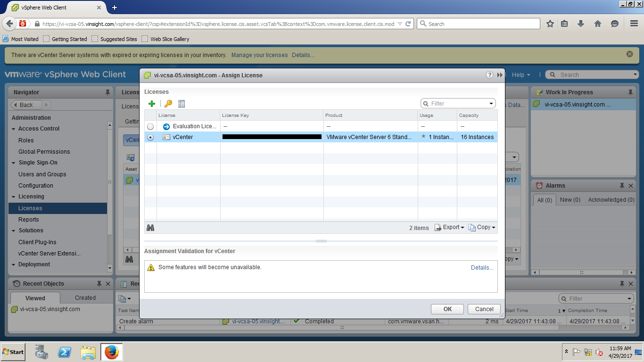Reload the page in Firefox address bar
This screenshot has height=362, width=644.
(x=408, y=24)
